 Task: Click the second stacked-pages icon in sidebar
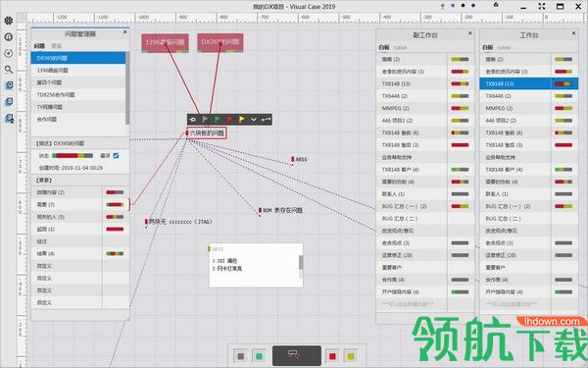9,102
